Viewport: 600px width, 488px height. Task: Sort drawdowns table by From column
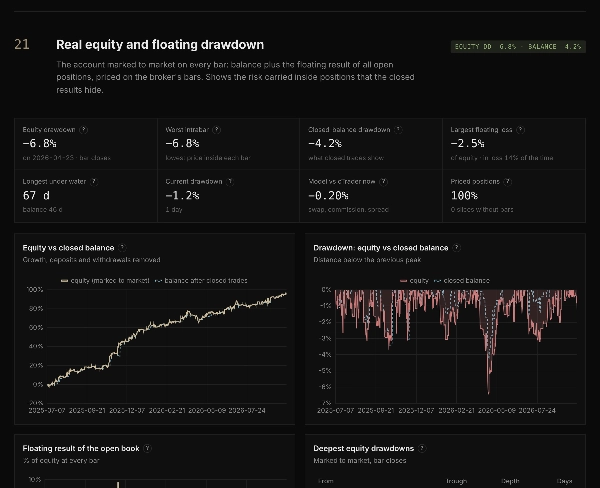[x=326, y=481]
